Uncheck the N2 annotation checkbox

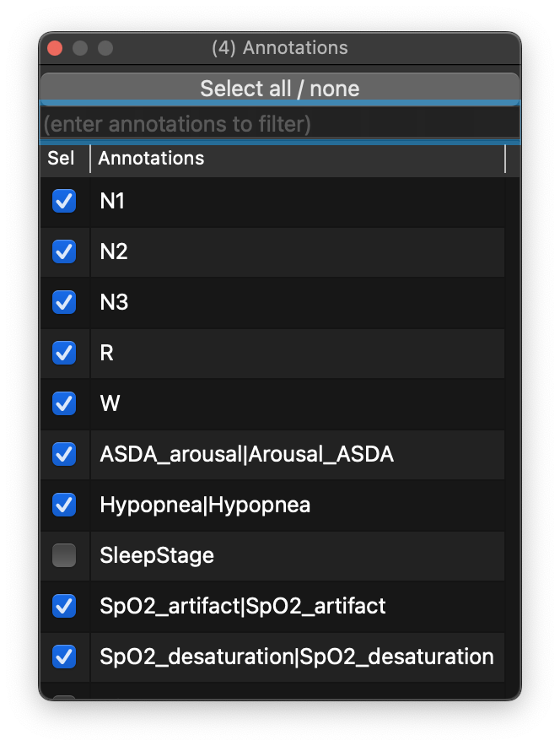coord(64,251)
